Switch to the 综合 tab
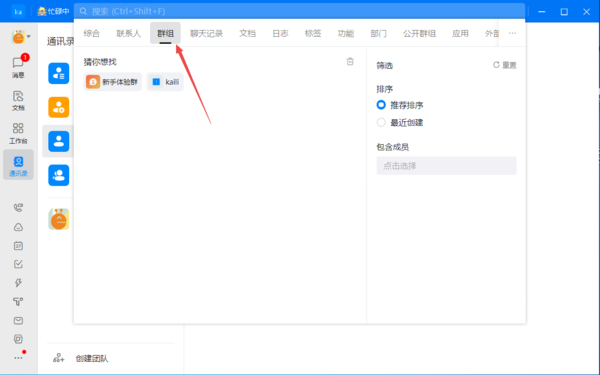The height and width of the screenshot is (375, 600). [91, 33]
